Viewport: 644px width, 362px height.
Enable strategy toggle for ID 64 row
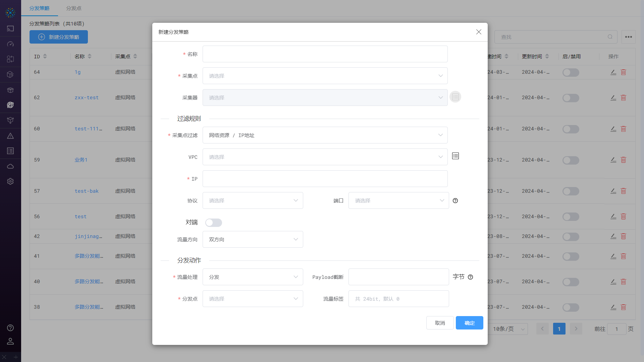[x=571, y=72]
